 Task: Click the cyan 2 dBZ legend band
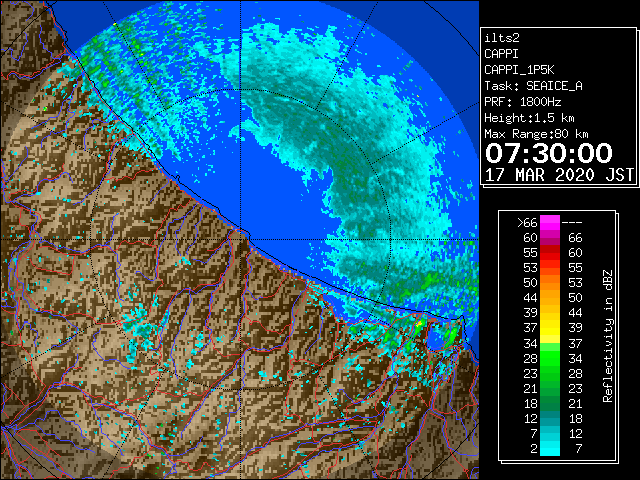pos(550,448)
